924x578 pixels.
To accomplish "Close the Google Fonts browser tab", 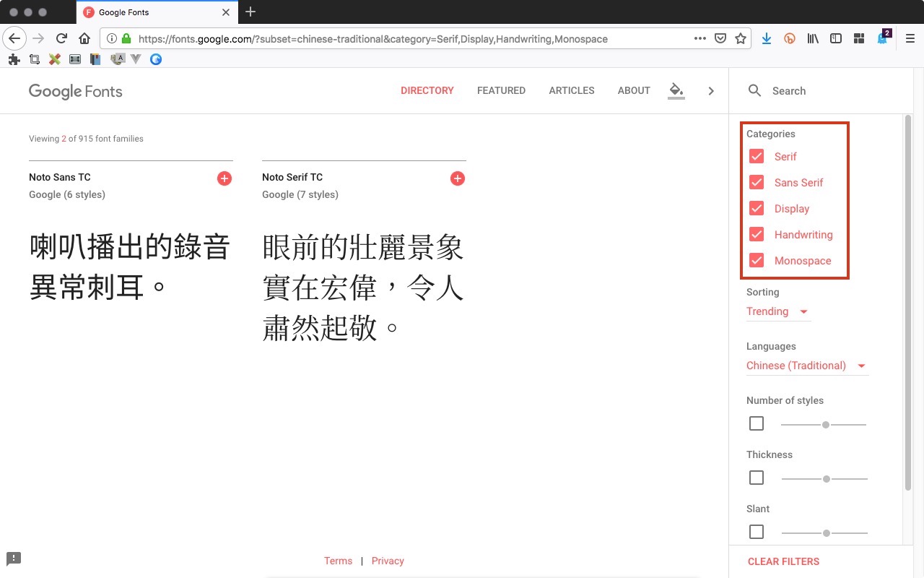I will click(x=226, y=12).
